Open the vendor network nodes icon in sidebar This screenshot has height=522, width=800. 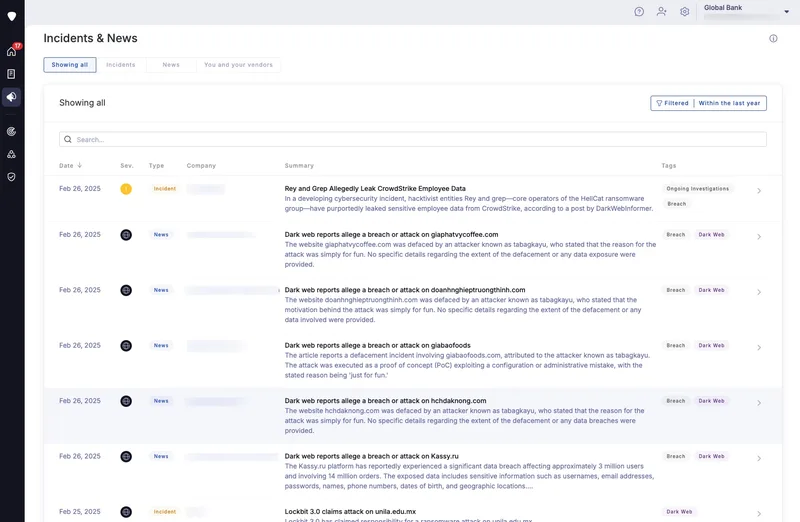11,154
